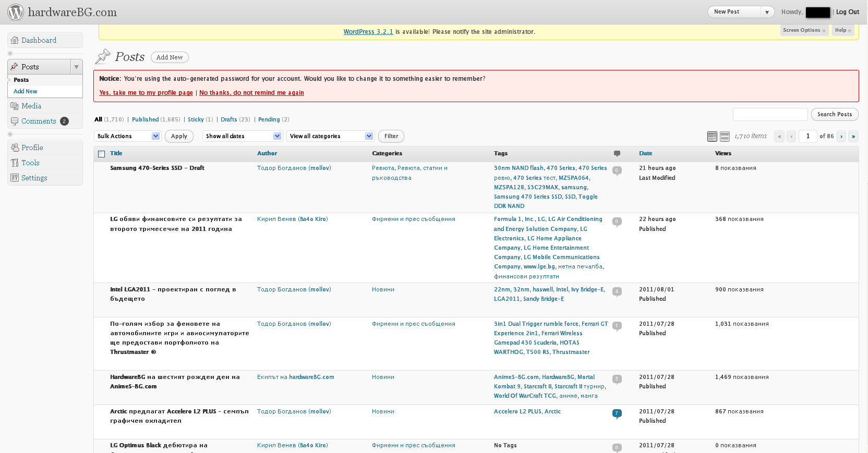Sort posts by Date column header
Screen dimensions: 868x453
point(646,153)
